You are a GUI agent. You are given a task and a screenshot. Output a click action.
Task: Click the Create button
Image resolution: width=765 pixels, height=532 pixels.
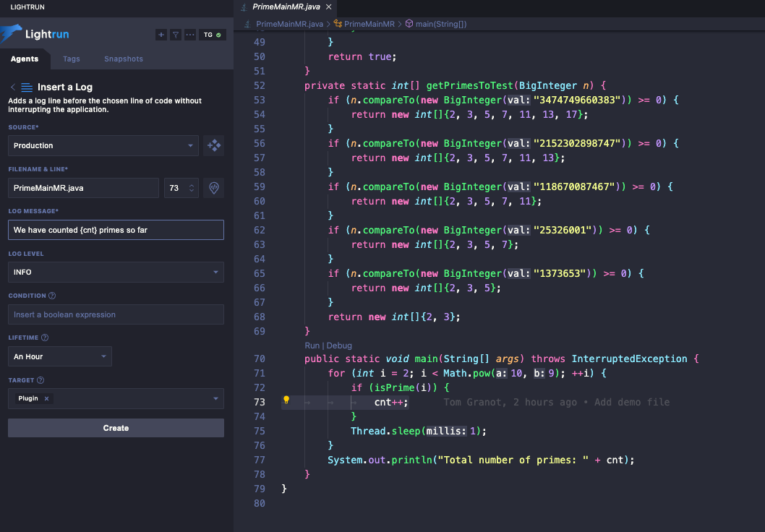[x=116, y=428]
